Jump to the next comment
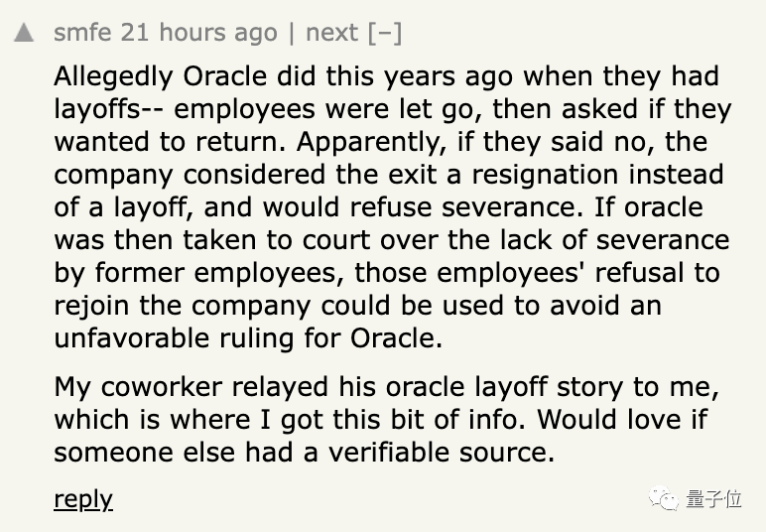This screenshot has width=766, height=532. coord(331,32)
